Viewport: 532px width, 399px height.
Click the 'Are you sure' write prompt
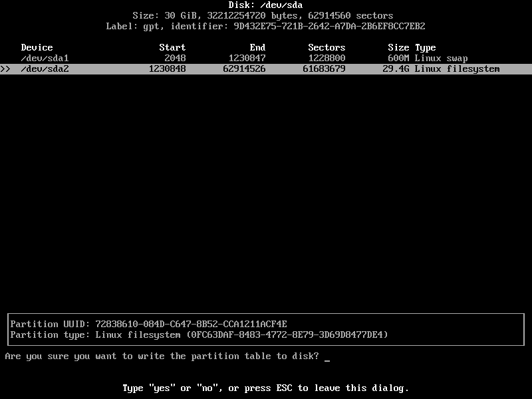[162, 356]
